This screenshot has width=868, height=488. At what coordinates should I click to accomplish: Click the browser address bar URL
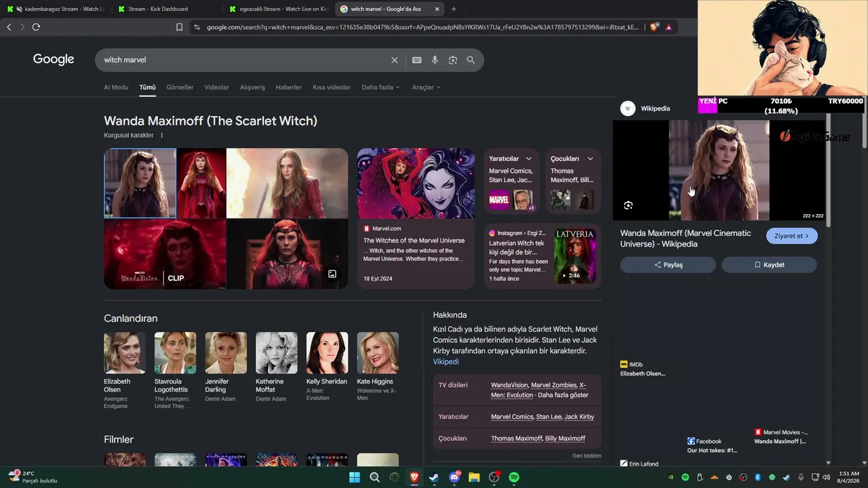click(422, 27)
